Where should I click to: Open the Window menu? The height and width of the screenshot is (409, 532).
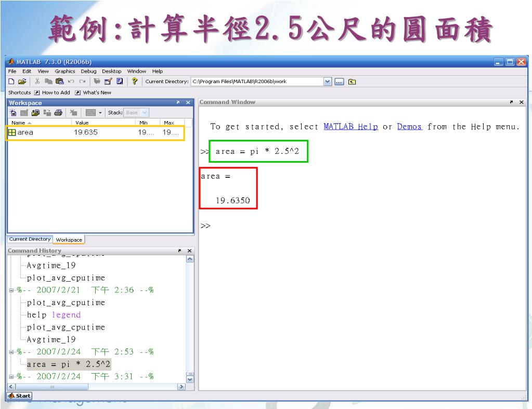137,71
